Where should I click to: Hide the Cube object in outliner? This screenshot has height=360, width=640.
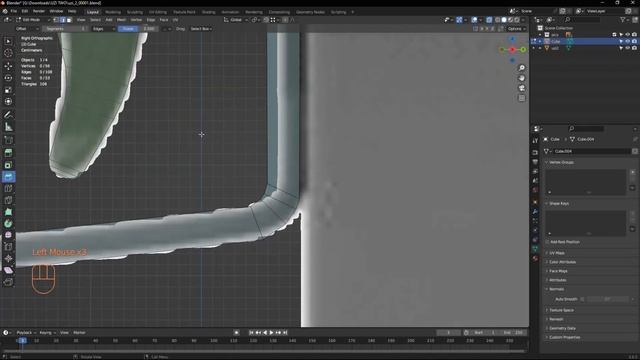coord(628,41)
